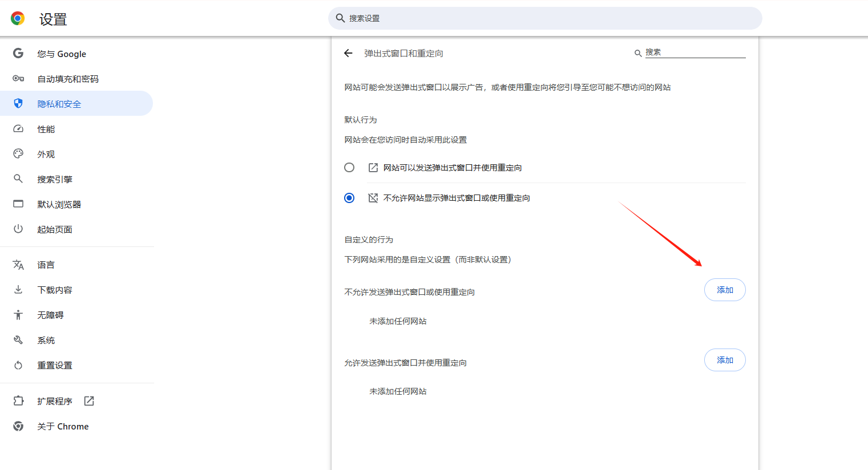
Task: Open 起始页面 settings
Action: [x=76, y=229]
